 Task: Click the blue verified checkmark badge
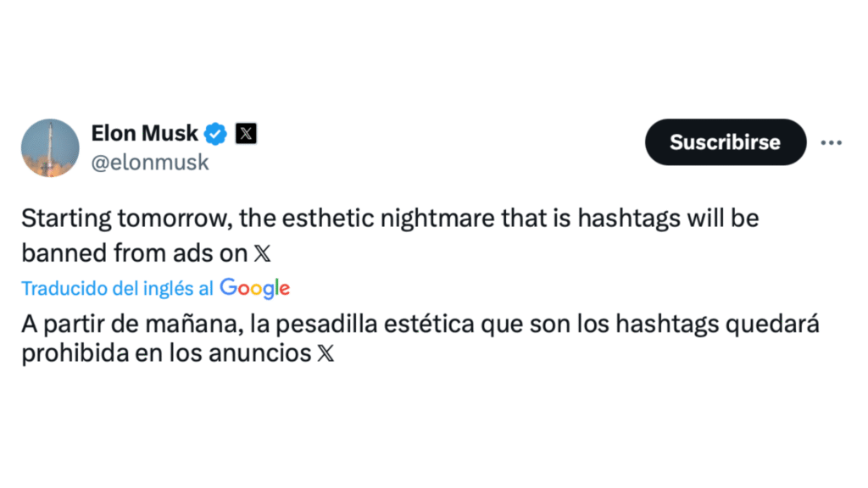(217, 133)
